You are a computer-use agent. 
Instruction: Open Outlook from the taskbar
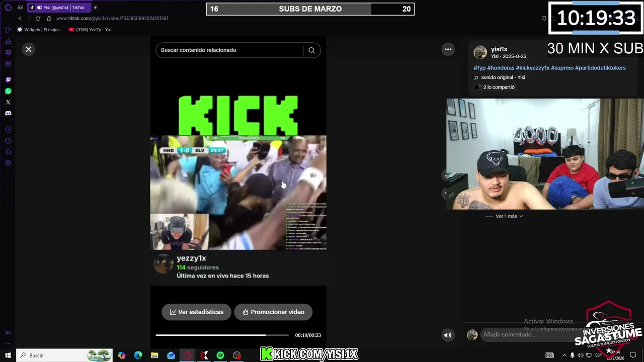pyautogui.click(x=171, y=355)
